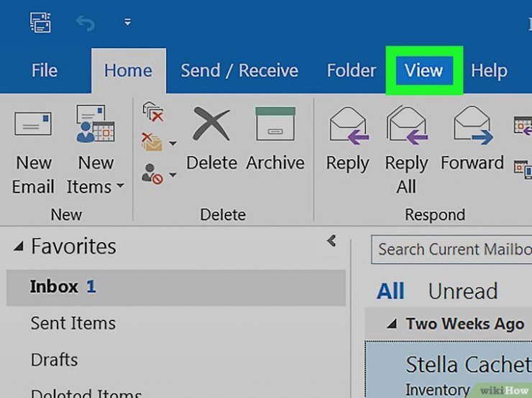The height and width of the screenshot is (398, 532).
Task: Open the Customize Quick Access Toolbar dropdown
Action: click(127, 22)
